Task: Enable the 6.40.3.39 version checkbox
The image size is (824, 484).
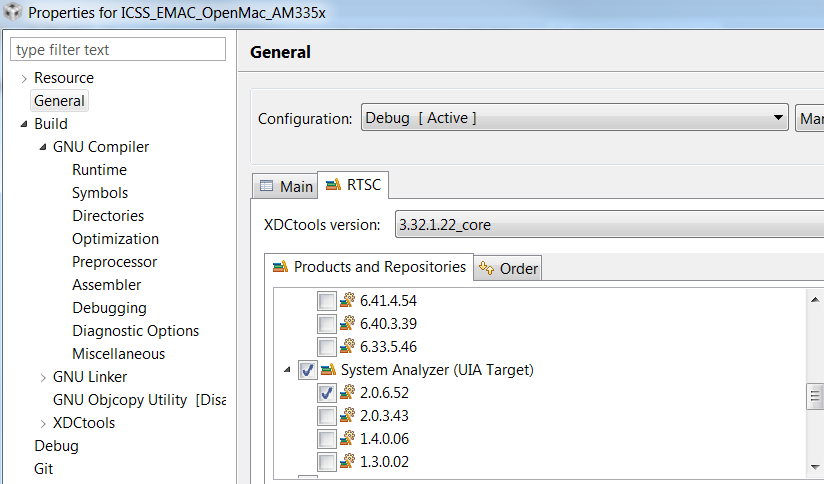Action: 327,324
